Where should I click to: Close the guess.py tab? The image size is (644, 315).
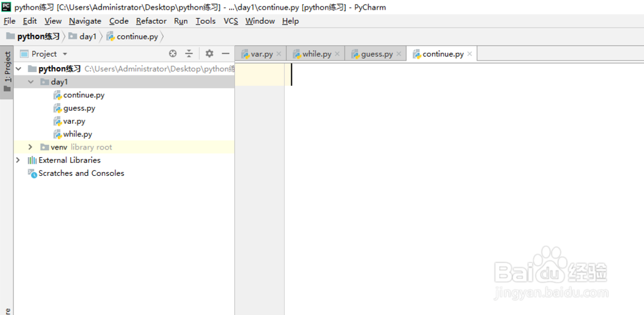399,54
